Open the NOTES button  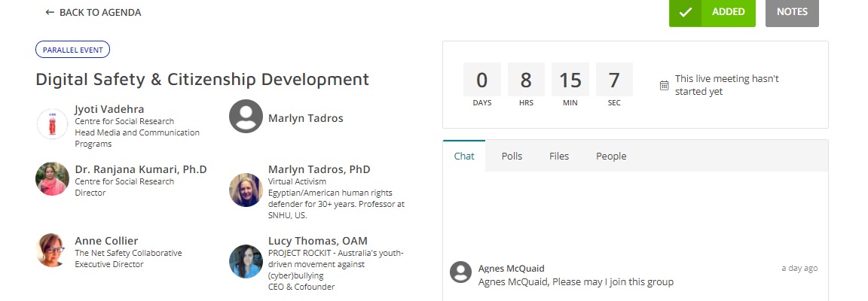[x=792, y=12]
